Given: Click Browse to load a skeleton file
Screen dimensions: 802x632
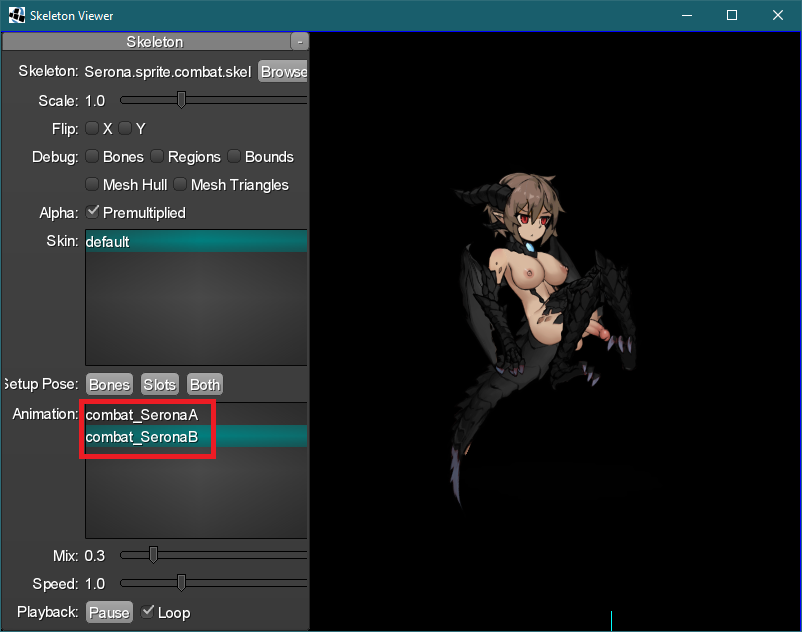Looking at the screenshot, I should [x=283, y=72].
